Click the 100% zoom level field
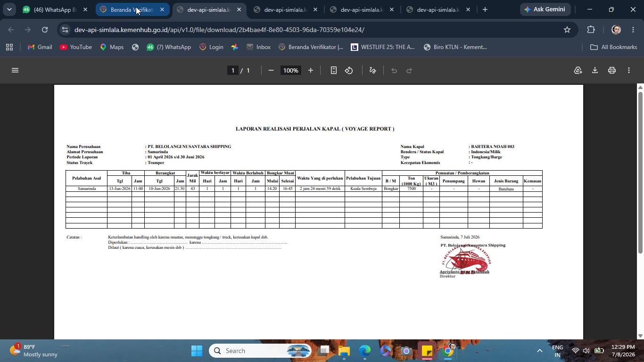 click(x=291, y=70)
